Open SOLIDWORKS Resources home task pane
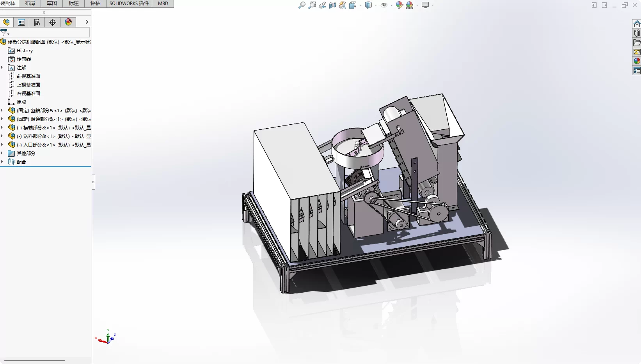The height and width of the screenshot is (364, 641). point(637,24)
